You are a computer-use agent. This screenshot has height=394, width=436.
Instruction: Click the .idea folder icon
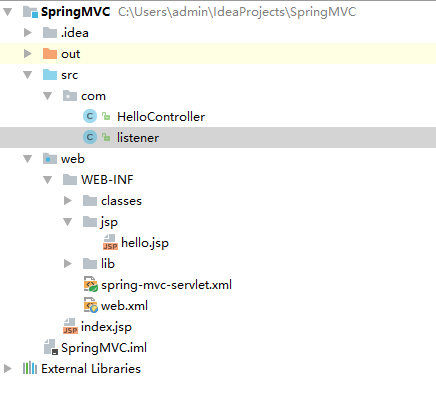(50, 33)
